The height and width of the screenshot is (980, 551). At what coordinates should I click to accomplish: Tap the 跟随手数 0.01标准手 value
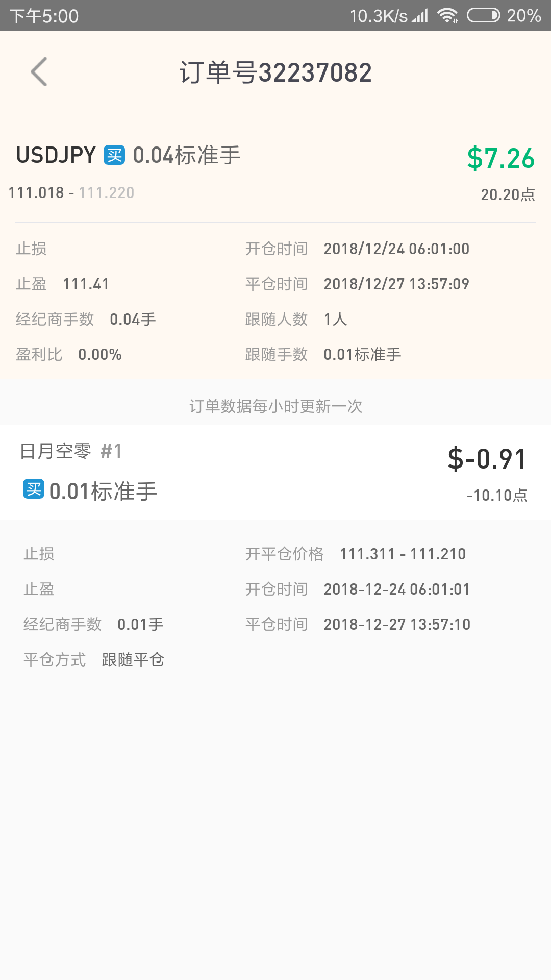(x=362, y=355)
